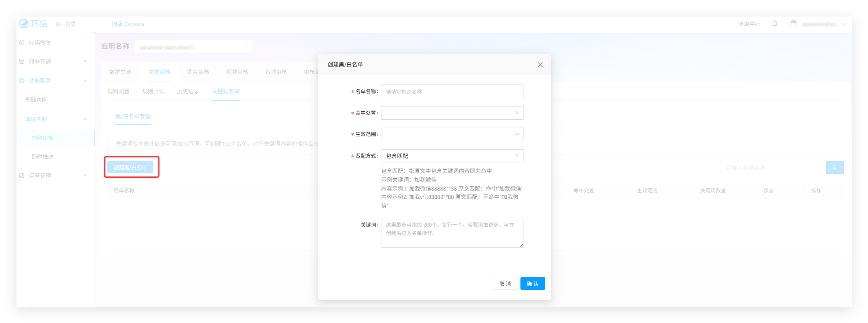Screen dimensions: 868x323
Task: Open the 生效范围 dropdown
Action: coord(452,134)
